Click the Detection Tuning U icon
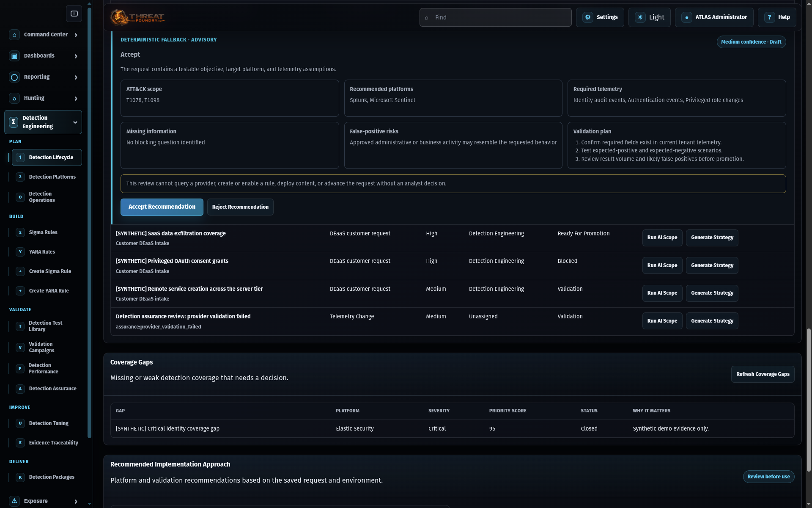The width and height of the screenshot is (812, 508). click(20, 423)
